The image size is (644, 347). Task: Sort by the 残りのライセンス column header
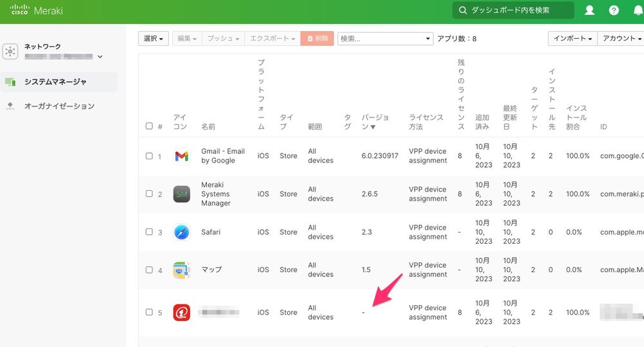[x=461, y=95]
